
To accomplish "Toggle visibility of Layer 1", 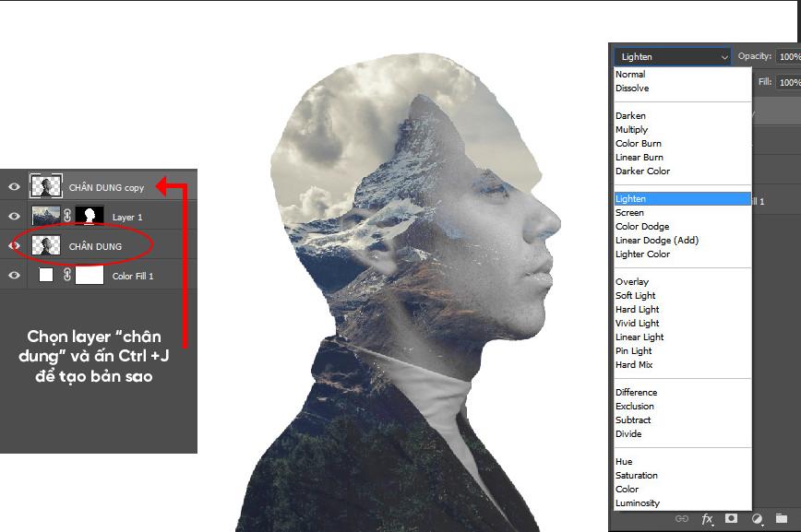I will (15, 217).
